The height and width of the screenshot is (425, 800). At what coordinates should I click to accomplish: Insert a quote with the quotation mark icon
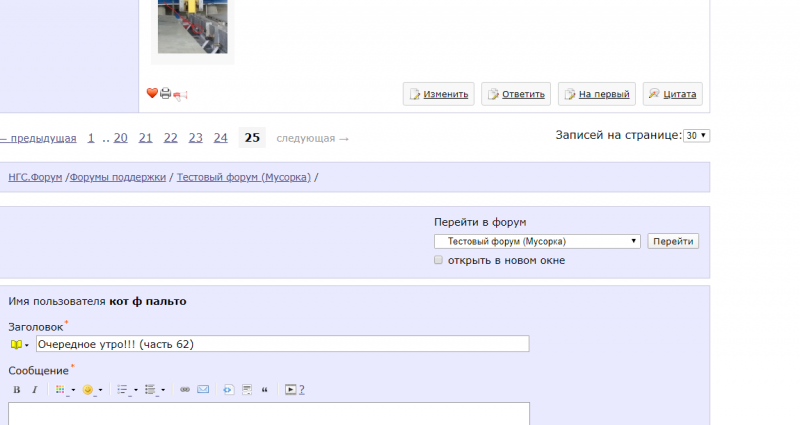tap(265, 389)
